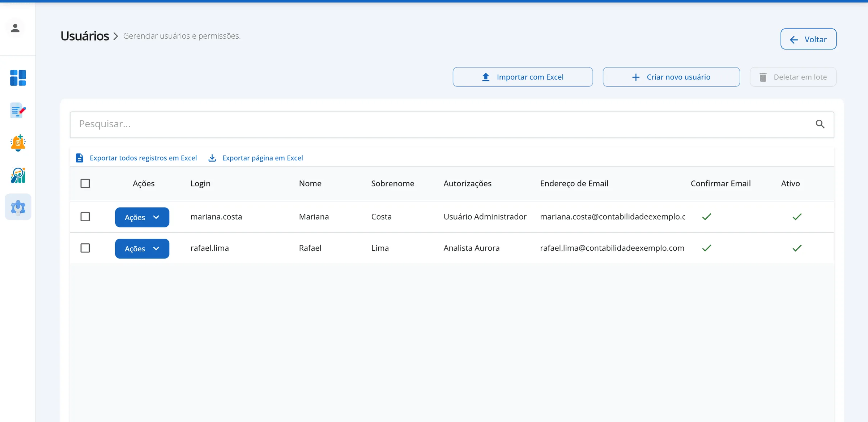Screen dimensions: 868x422
Task: Click the Autorizações column header
Action: click(x=468, y=184)
